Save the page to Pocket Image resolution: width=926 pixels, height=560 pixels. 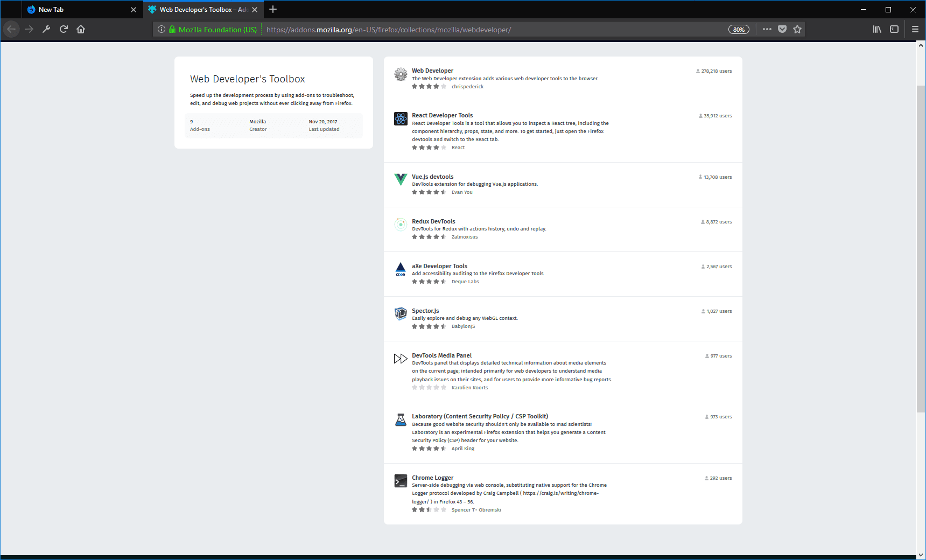click(782, 29)
